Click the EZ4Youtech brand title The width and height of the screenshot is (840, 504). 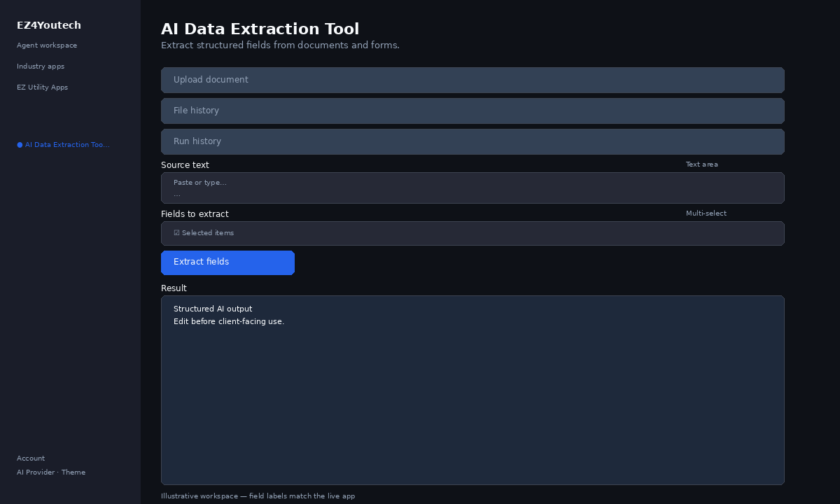(49, 25)
